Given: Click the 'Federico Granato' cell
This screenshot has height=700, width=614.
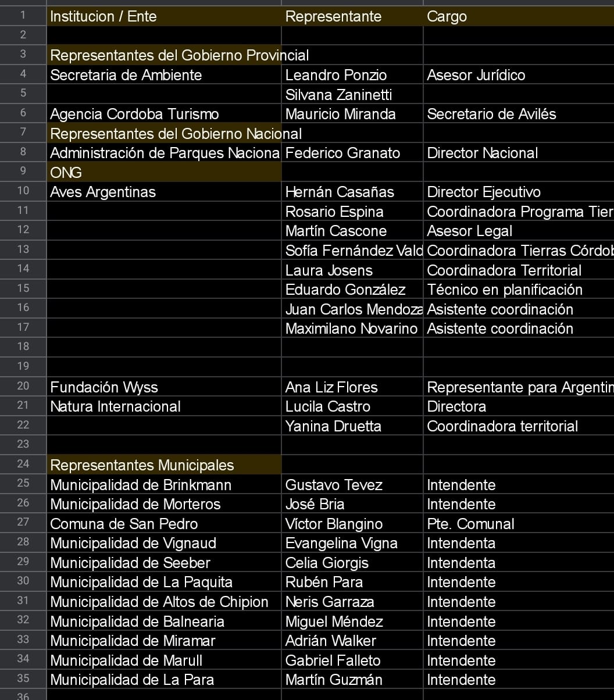Looking at the screenshot, I should (x=352, y=153).
